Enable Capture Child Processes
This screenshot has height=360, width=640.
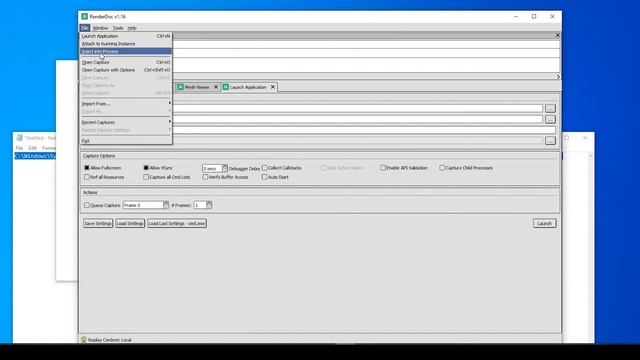coord(442,168)
